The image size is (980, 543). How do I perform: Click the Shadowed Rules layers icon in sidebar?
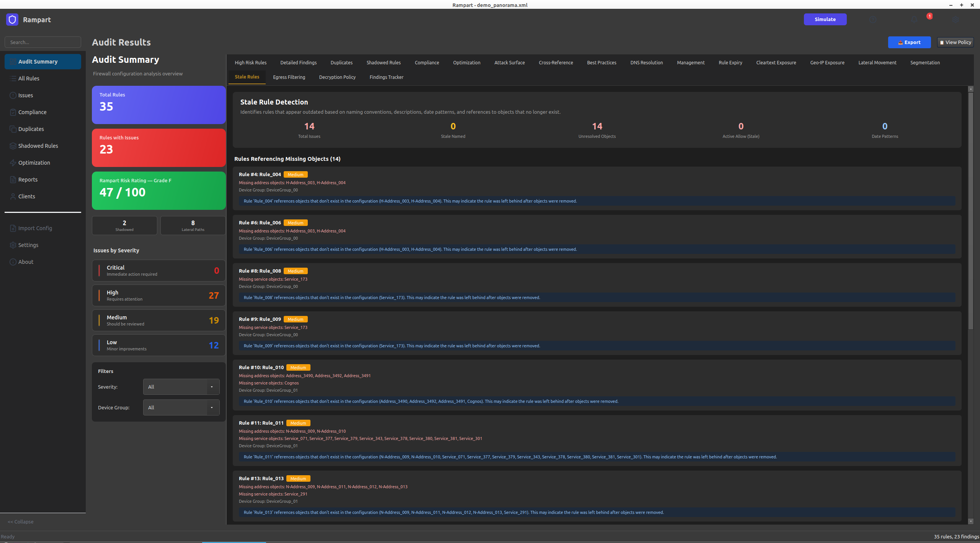(13, 146)
